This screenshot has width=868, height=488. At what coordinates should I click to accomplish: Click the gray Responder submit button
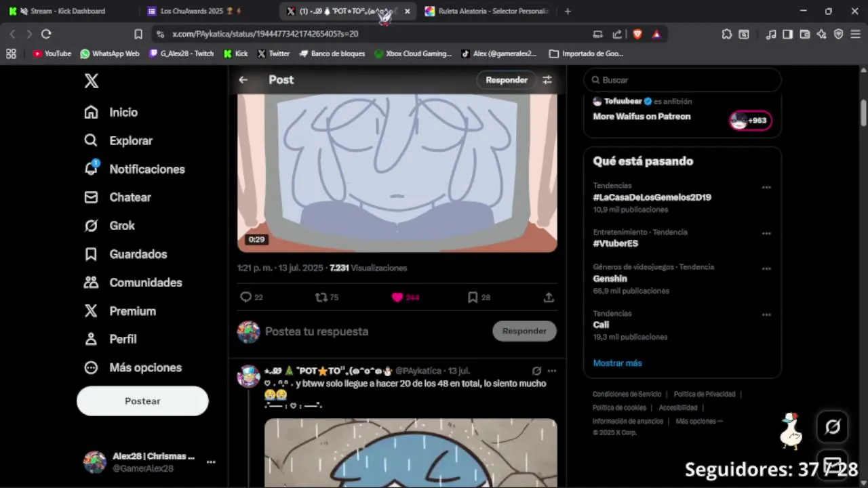(x=524, y=331)
